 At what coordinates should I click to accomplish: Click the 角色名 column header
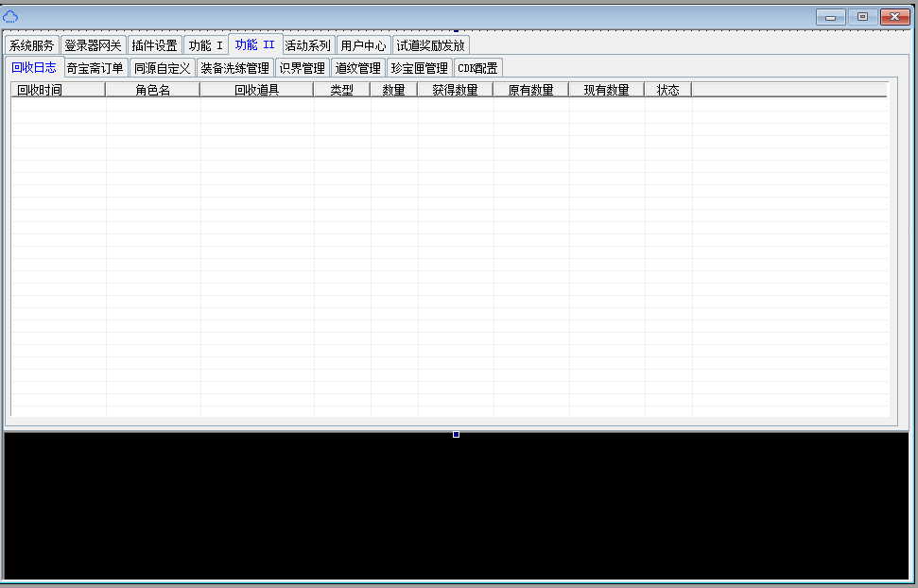tap(152, 90)
